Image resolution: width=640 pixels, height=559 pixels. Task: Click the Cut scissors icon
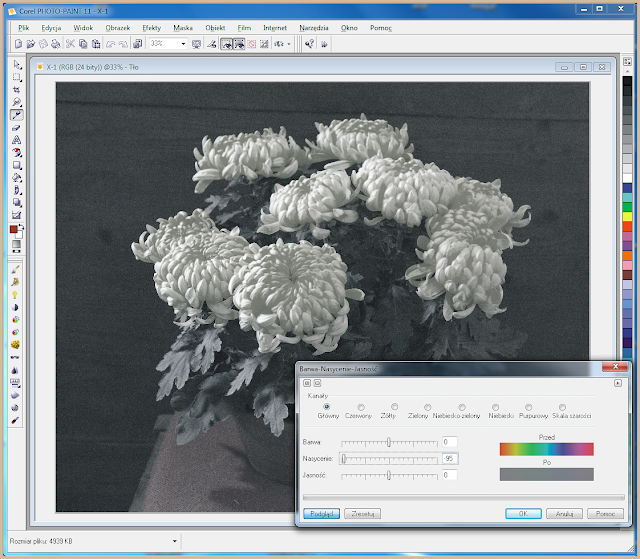[71, 44]
